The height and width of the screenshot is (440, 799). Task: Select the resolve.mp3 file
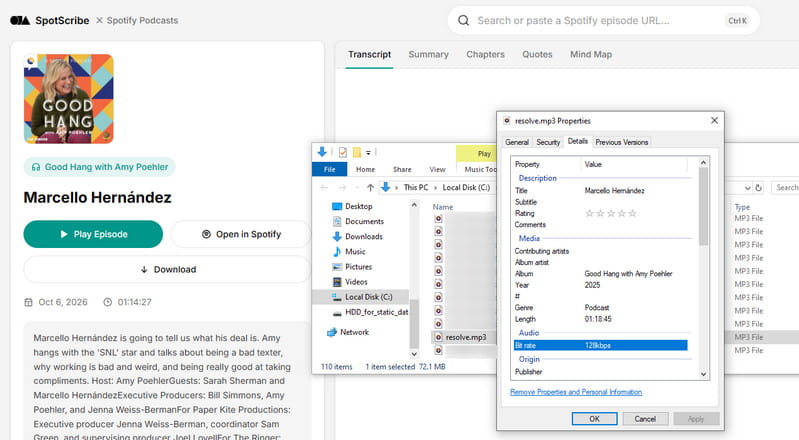[x=466, y=337]
